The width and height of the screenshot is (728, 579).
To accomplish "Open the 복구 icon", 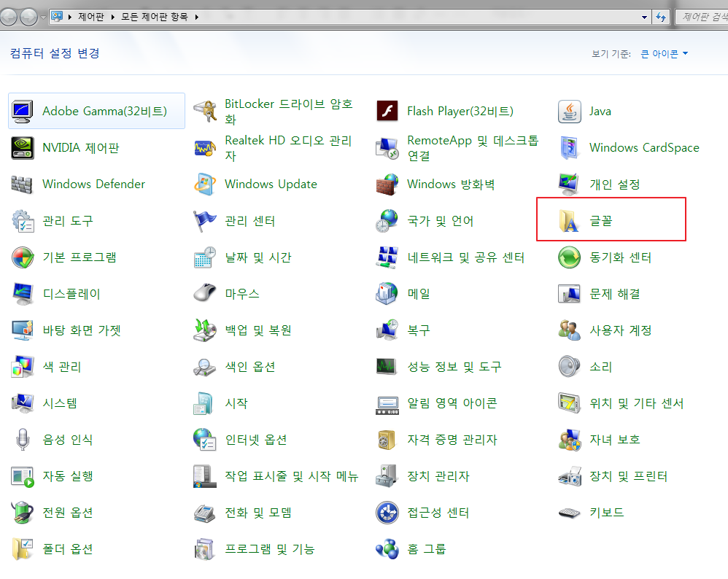I will [x=387, y=330].
